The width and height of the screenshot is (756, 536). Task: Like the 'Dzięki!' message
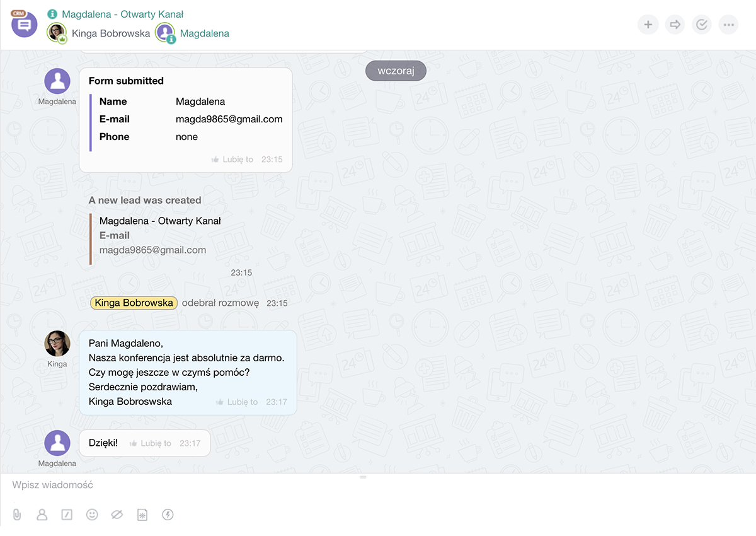click(x=151, y=443)
